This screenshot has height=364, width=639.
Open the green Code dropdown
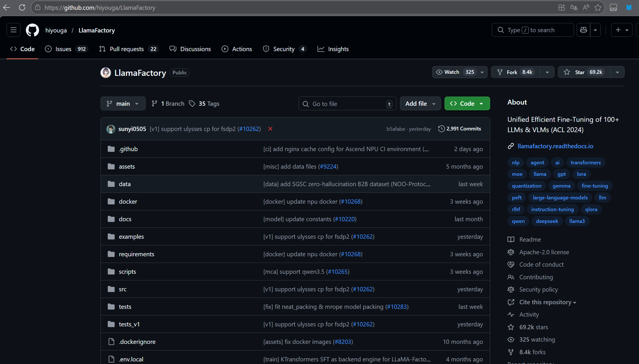pyautogui.click(x=467, y=104)
